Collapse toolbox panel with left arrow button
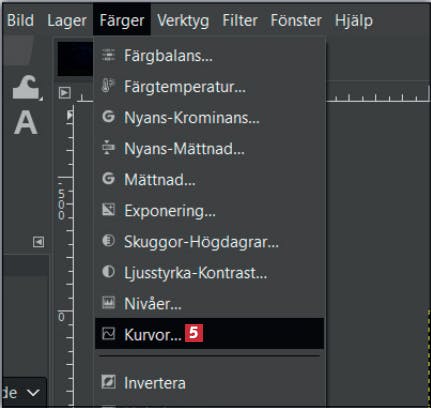The image size is (431, 408). pyautogui.click(x=38, y=242)
